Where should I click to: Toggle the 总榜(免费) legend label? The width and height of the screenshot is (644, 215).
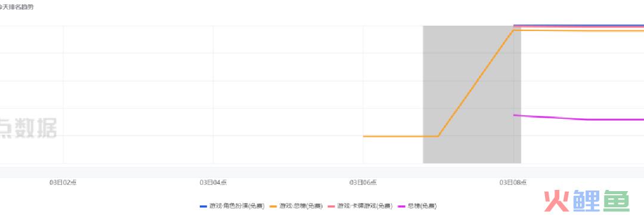pos(422,206)
